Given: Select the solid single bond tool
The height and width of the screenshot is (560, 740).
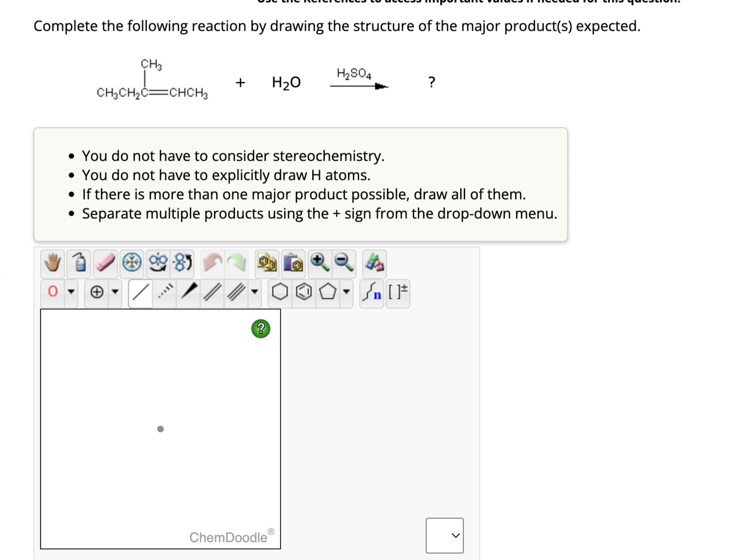Looking at the screenshot, I should click(140, 292).
